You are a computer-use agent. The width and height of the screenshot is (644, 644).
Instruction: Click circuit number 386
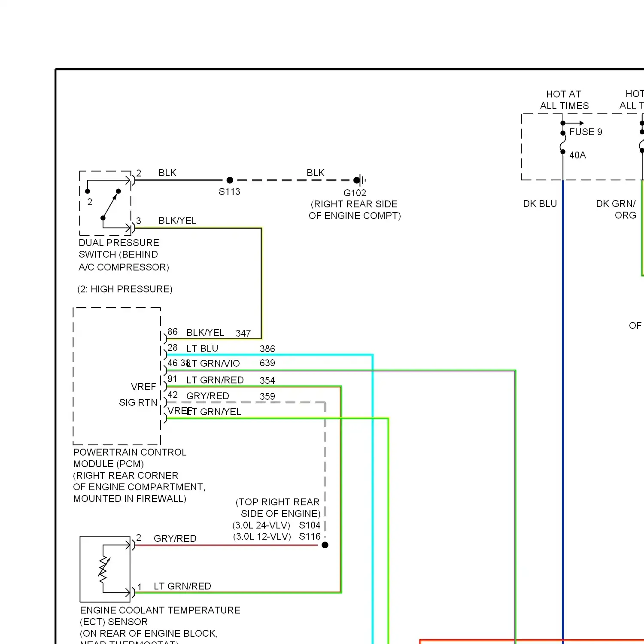(267, 349)
